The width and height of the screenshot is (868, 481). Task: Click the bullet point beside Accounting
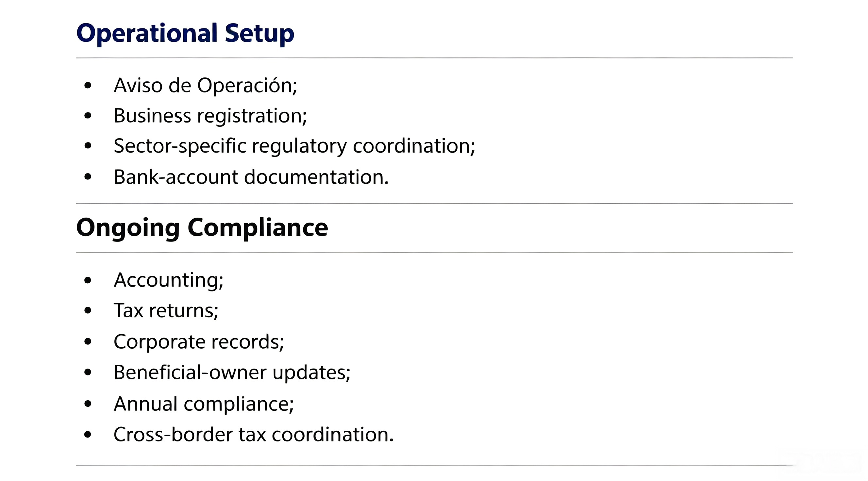coord(88,280)
